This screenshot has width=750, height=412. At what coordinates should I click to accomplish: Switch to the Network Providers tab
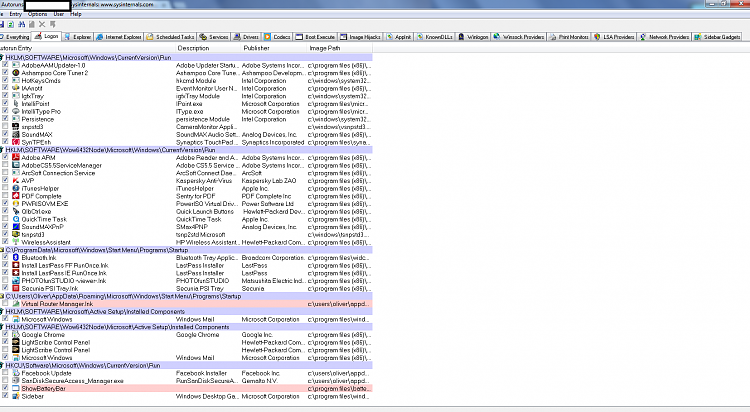pos(664,37)
